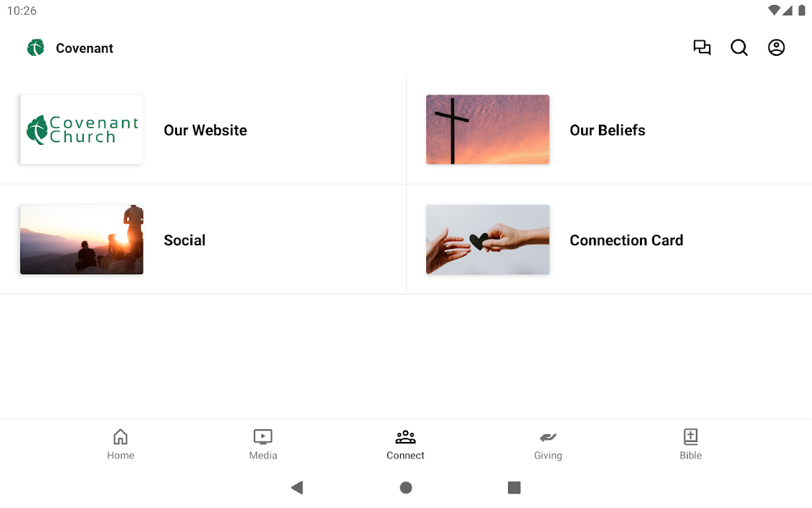
Task: Open the messages chat icon
Action: (x=702, y=48)
